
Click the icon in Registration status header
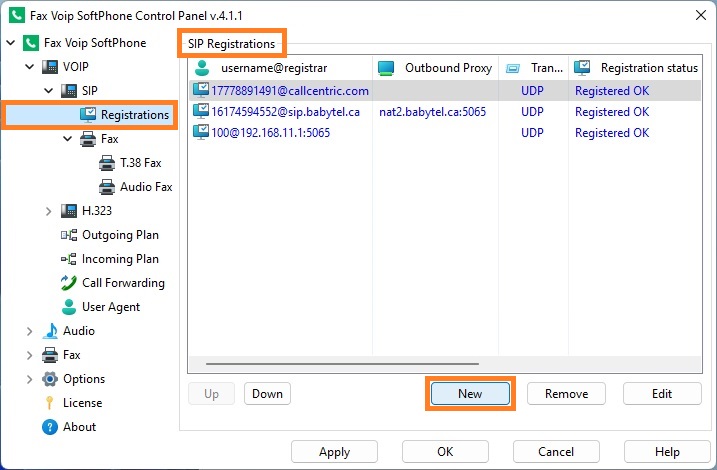tap(582, 68)
